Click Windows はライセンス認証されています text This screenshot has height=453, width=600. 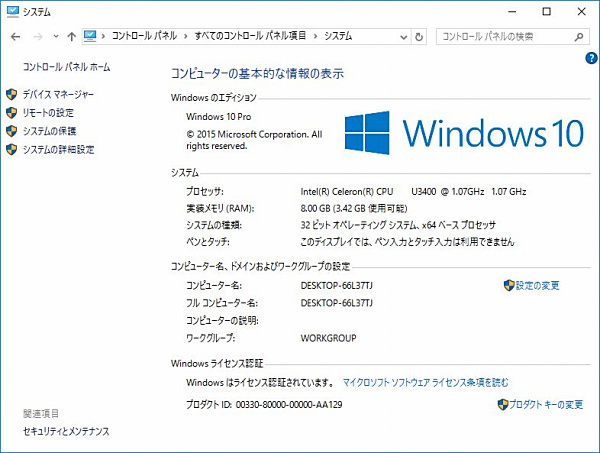(x=259, y=382)
